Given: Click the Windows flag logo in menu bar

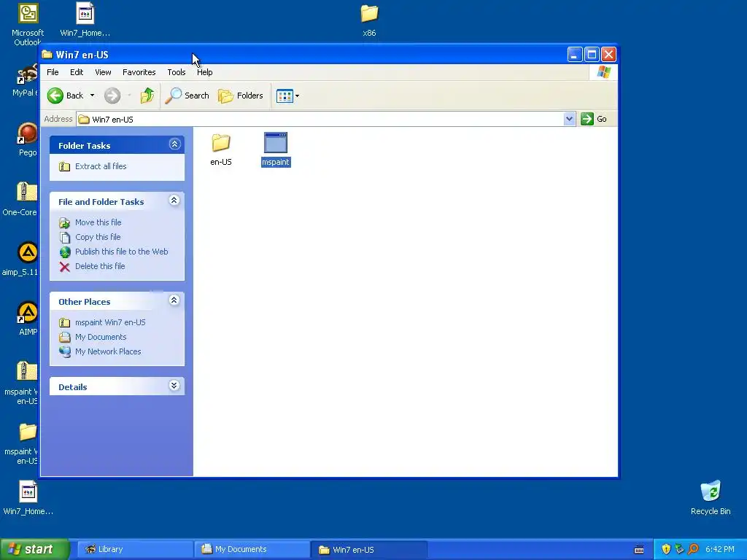Looking at the screenshot, I should point(603,72).
